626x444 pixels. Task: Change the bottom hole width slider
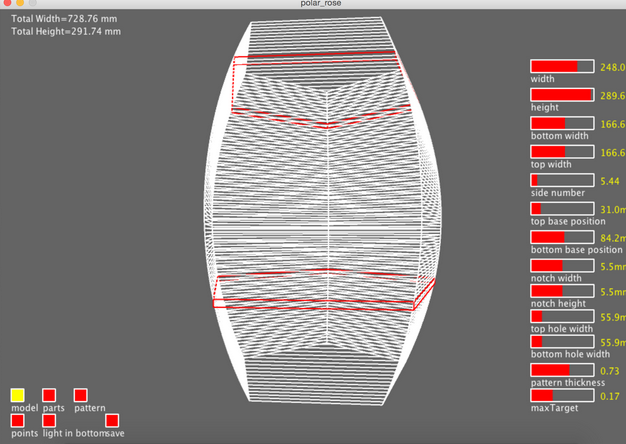click(562, 342)
